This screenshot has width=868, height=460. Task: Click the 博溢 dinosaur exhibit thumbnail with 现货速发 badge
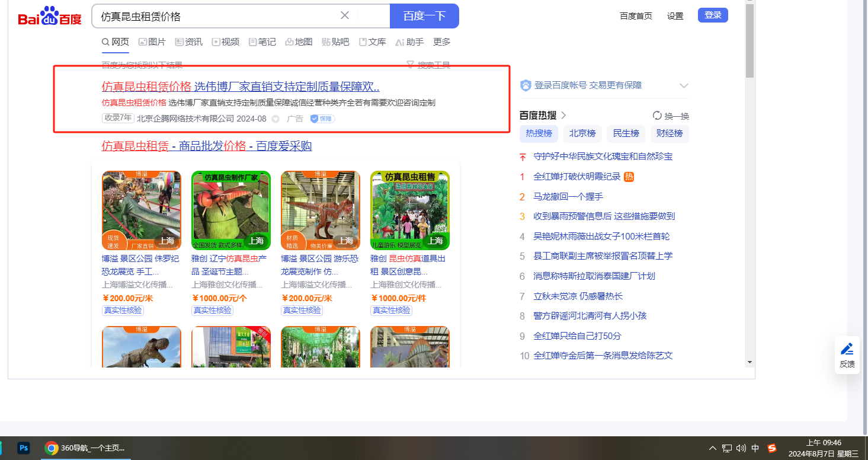point(142,210)
